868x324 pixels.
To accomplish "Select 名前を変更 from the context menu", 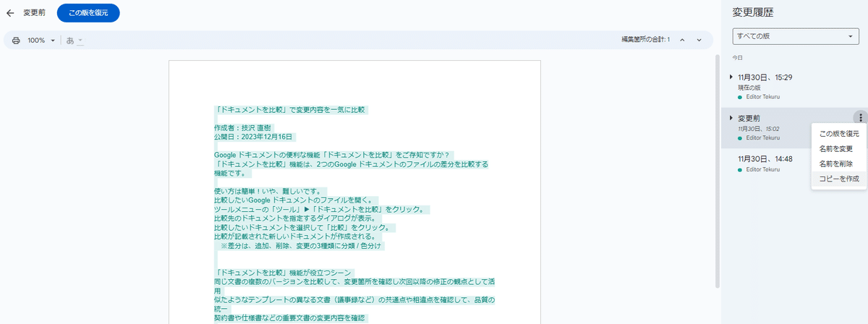I will (839, 148).
